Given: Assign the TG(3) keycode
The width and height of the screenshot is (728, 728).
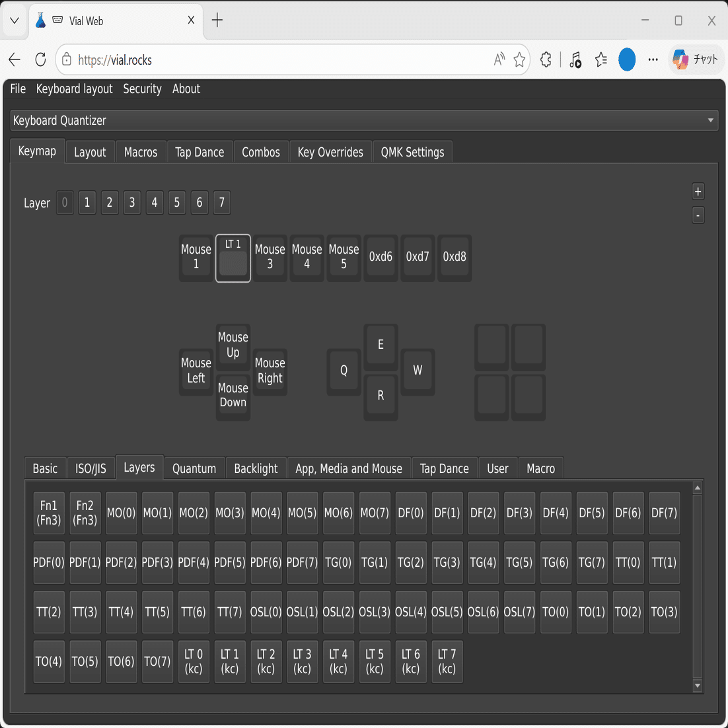Looking at the screenshot, I should click(447, 563).
